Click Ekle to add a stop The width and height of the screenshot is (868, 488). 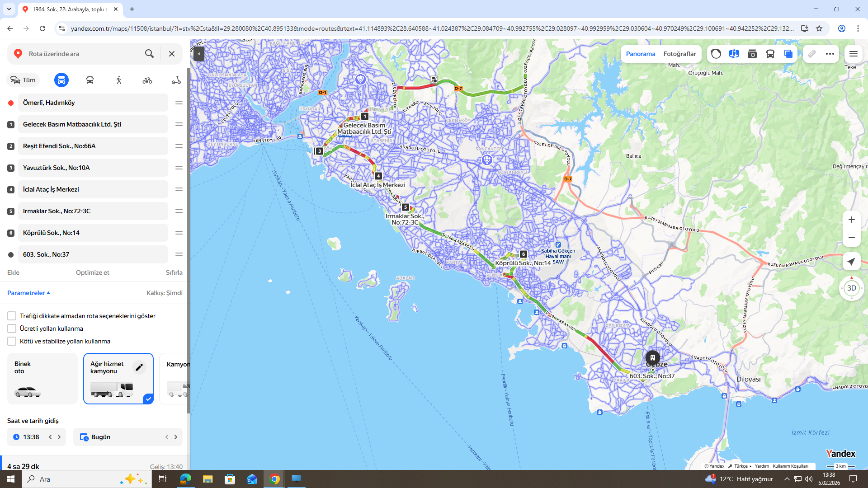click(x=13, y=272)
